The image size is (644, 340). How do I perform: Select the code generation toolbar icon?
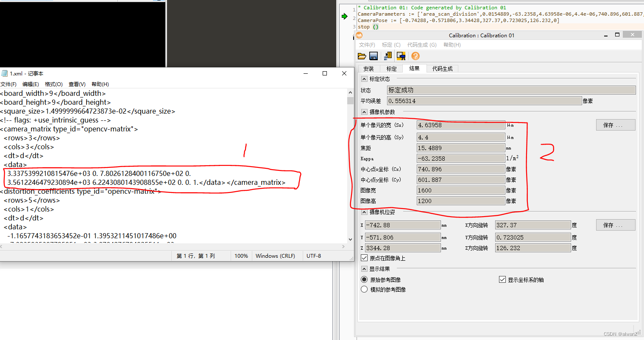tap(388, 56)
